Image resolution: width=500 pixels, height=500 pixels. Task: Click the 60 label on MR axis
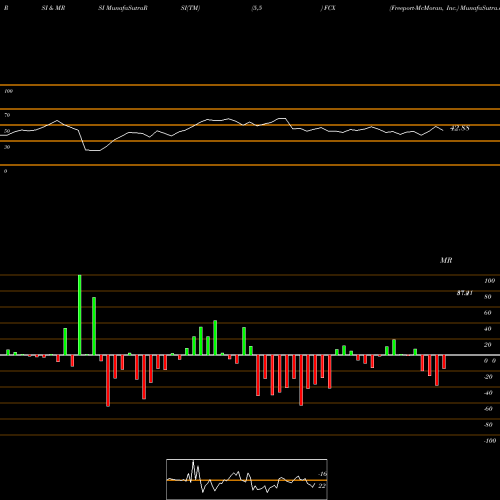pos(488,313)
